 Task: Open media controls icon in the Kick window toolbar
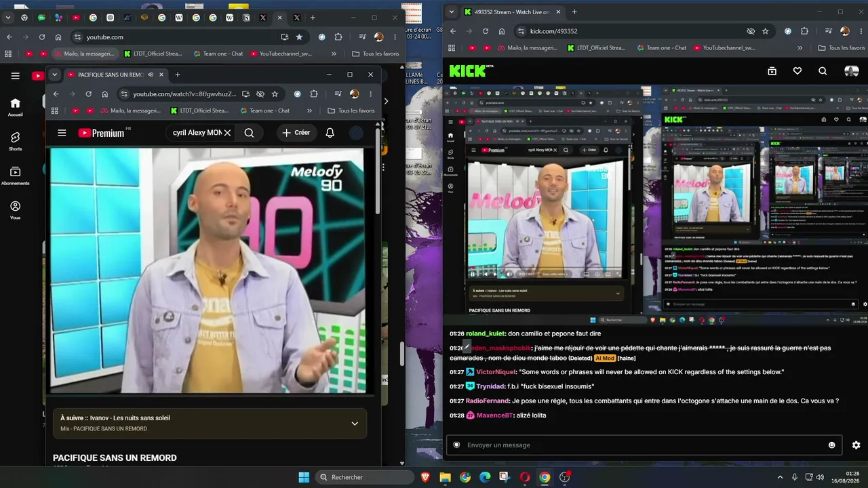[829, 31]
